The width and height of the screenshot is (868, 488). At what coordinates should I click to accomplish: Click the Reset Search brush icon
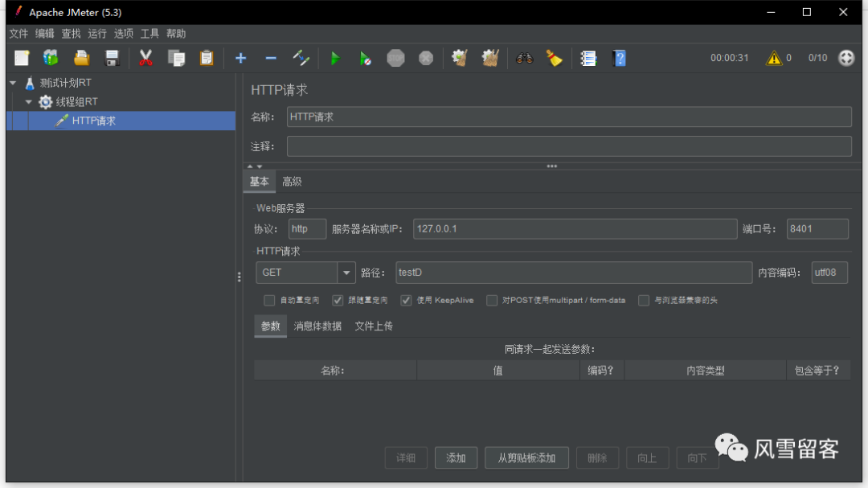pos(554,58)
